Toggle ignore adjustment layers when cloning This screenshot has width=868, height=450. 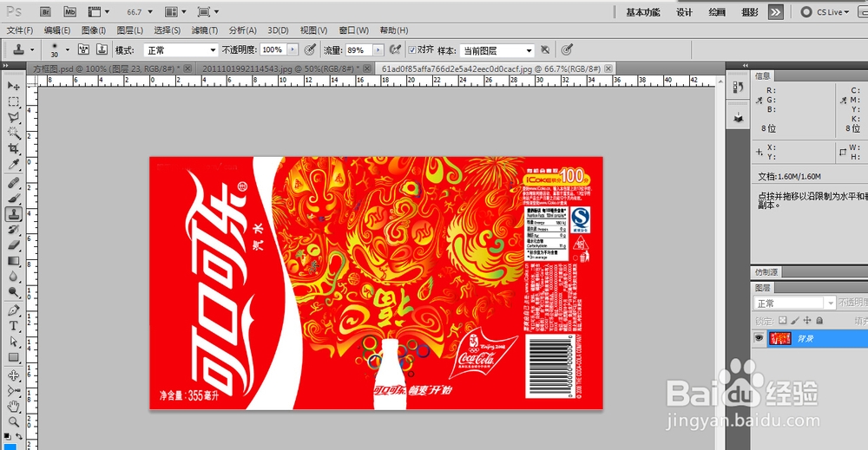tap(545, 50)
